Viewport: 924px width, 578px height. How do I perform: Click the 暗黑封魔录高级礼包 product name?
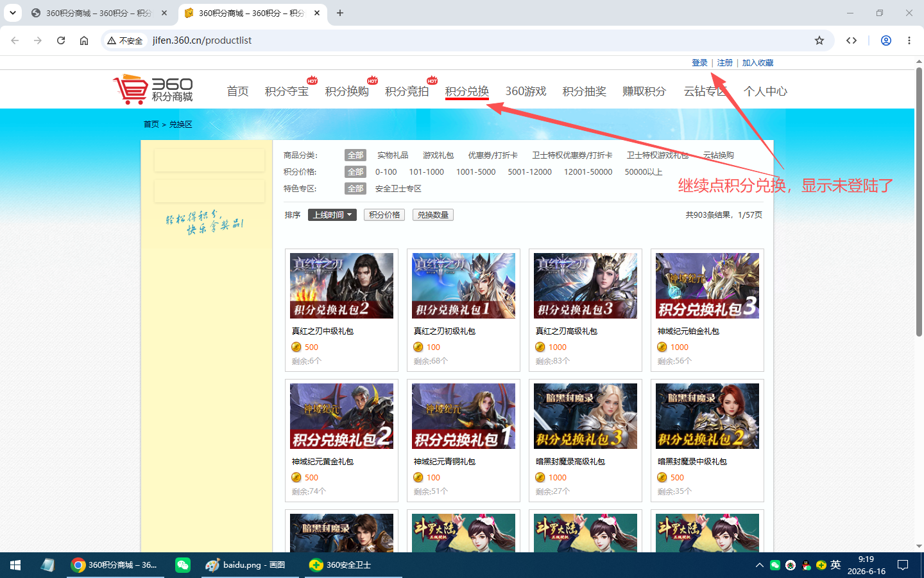pos(570,462)
